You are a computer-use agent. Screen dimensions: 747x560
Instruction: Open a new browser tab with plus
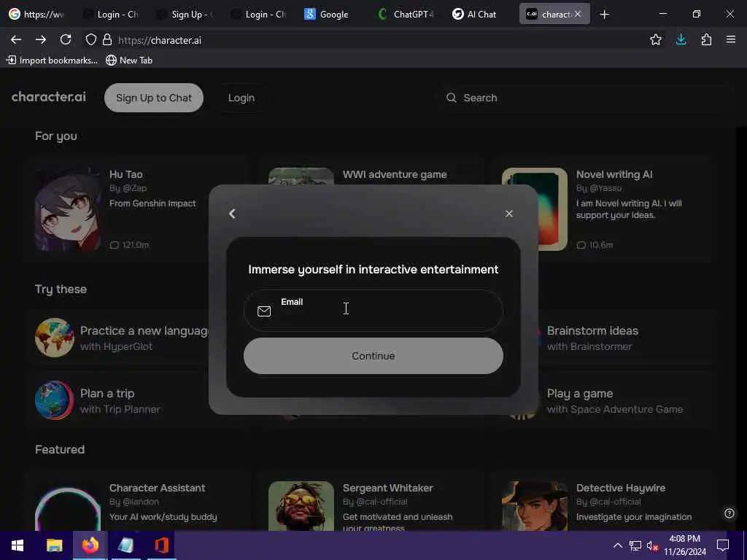point(604,15)
